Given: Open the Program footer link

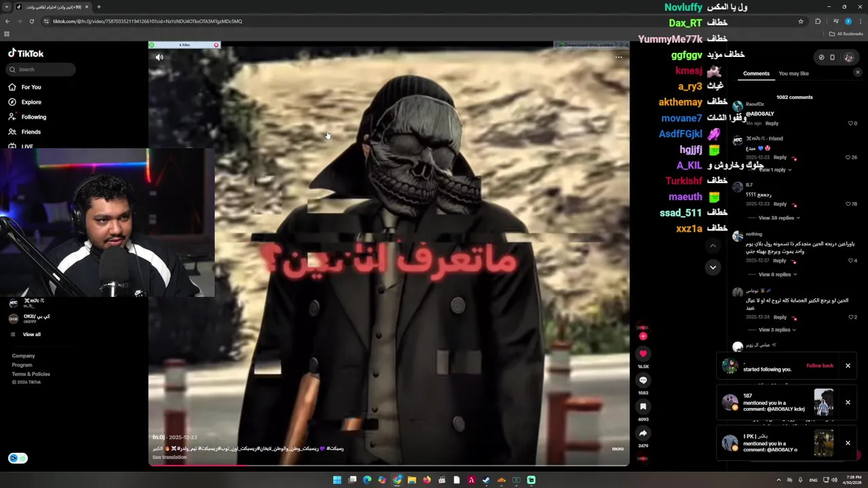Looking at the screenshot, I should [x=22, y=365].
